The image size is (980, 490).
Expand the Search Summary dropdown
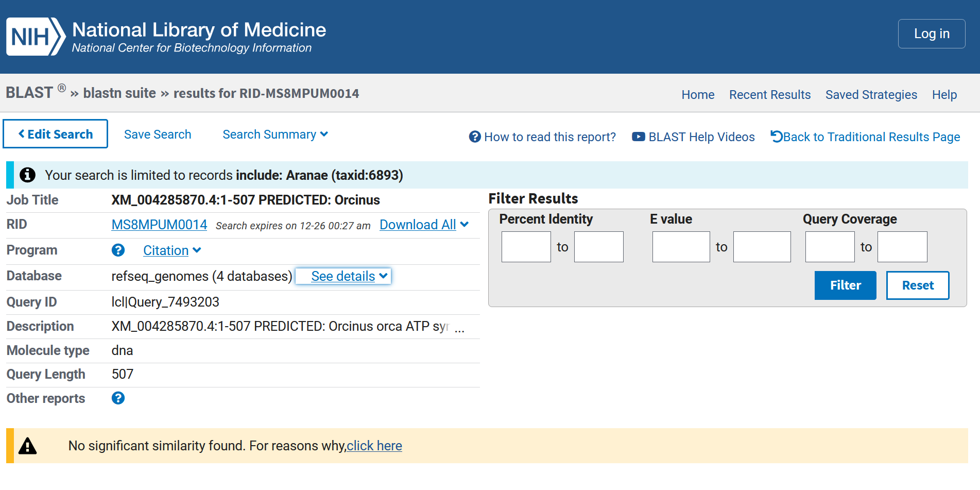click(x=275, y=134)
